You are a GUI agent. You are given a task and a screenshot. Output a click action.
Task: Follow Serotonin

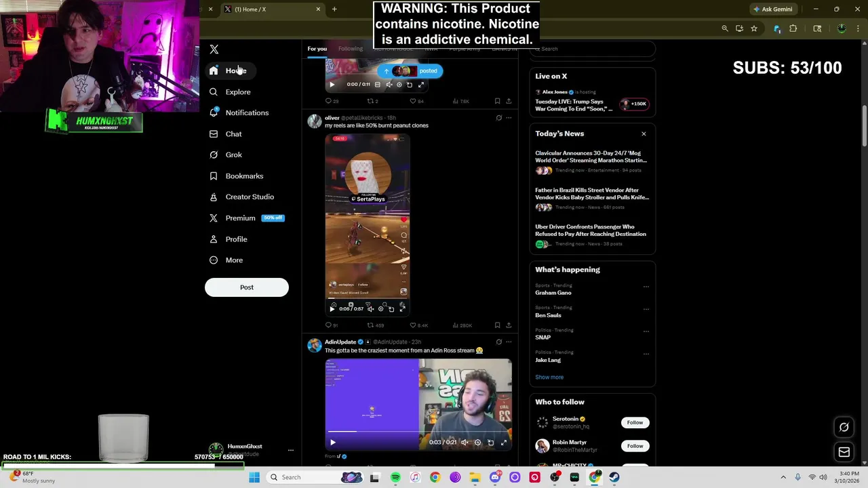point(635,422)
